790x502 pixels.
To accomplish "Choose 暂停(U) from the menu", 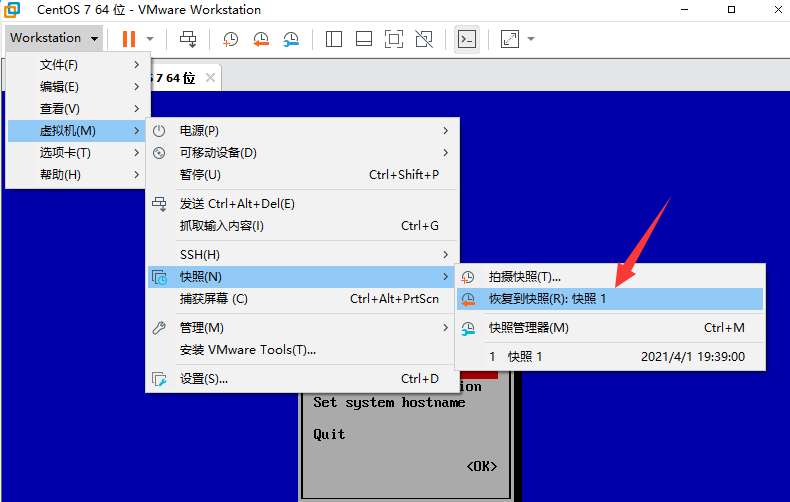I will point(302,175).
